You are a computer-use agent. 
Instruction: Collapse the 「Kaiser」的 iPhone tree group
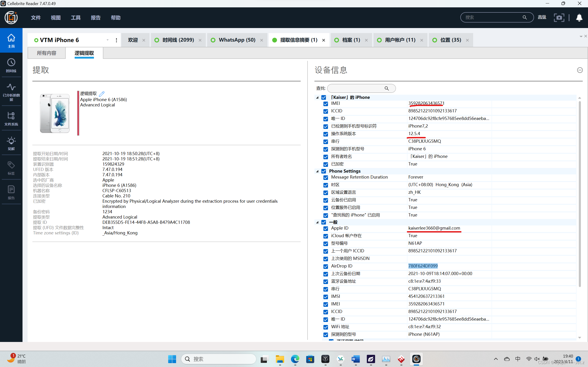point(317,98)
